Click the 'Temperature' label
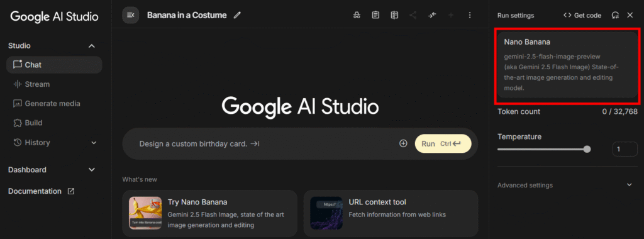 (x=519, y=136)
